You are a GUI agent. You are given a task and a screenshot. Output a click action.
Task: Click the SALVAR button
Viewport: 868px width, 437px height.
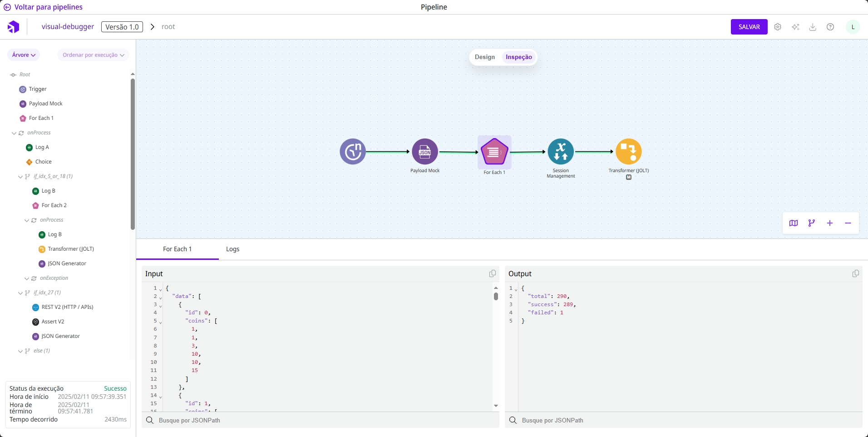tap(749, 27)
